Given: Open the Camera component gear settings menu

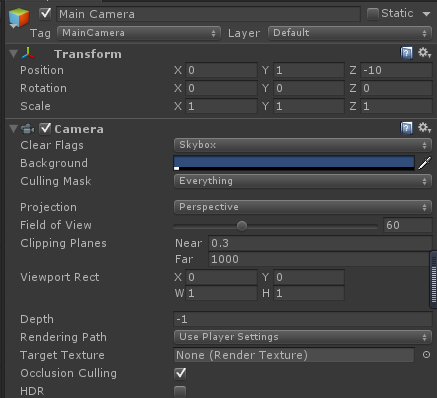Looking at the screenshot, I should [x=424, y=128].
